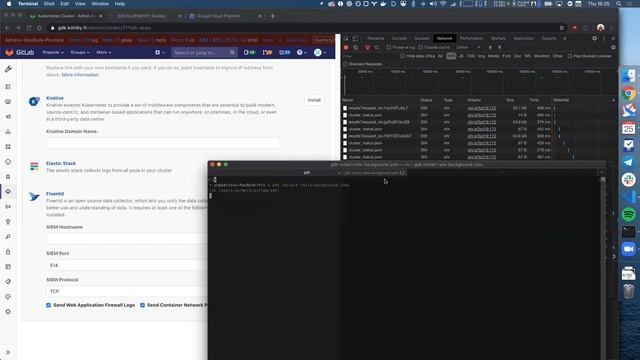Open the Knative title link

[x=55, y=98]
